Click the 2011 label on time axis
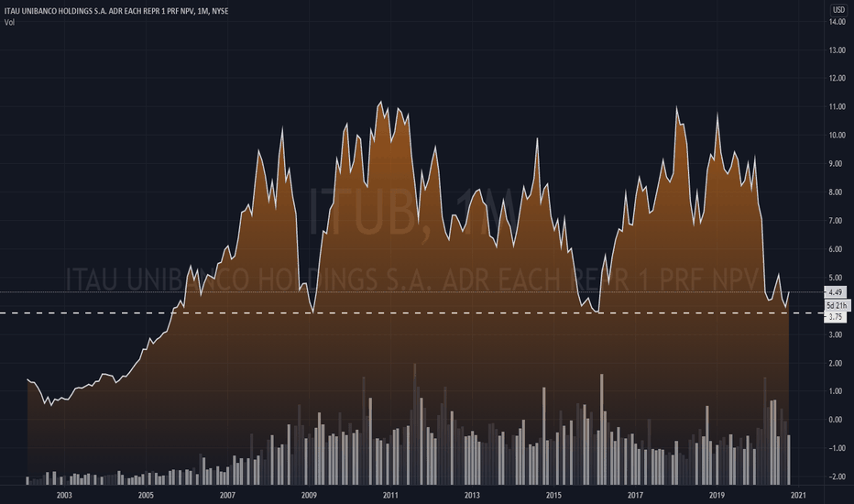This screenshot has height=504, width=854. click(390, 495)
